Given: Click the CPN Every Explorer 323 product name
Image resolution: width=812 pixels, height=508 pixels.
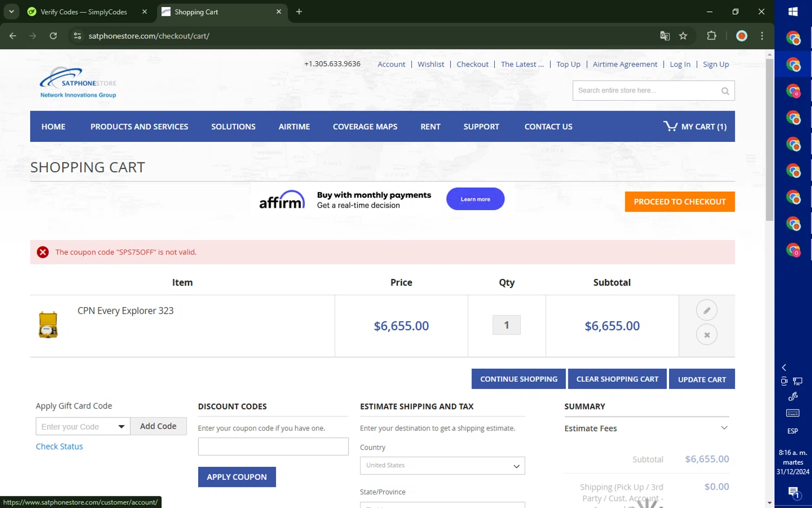Looking at the screenshot, I should pyautogui.click(x=126, y=311).
